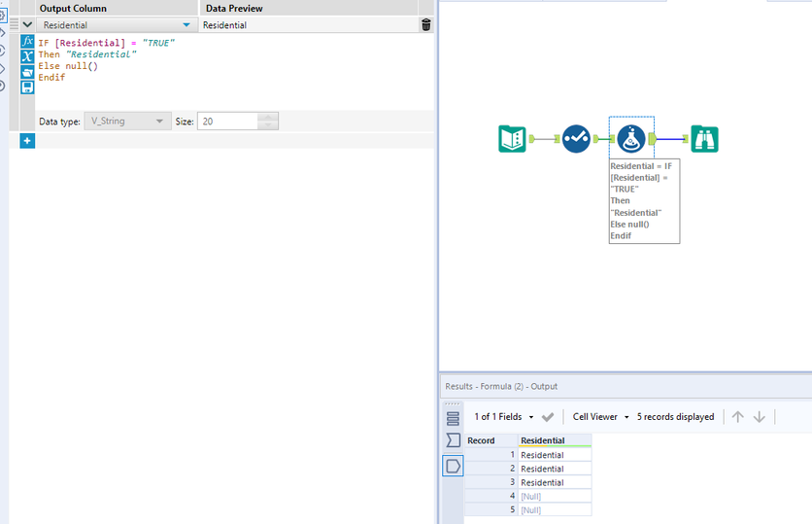Click the up arrow in results toolbar
The width and height of the screenshot is (812, 524).
(738, 417)
